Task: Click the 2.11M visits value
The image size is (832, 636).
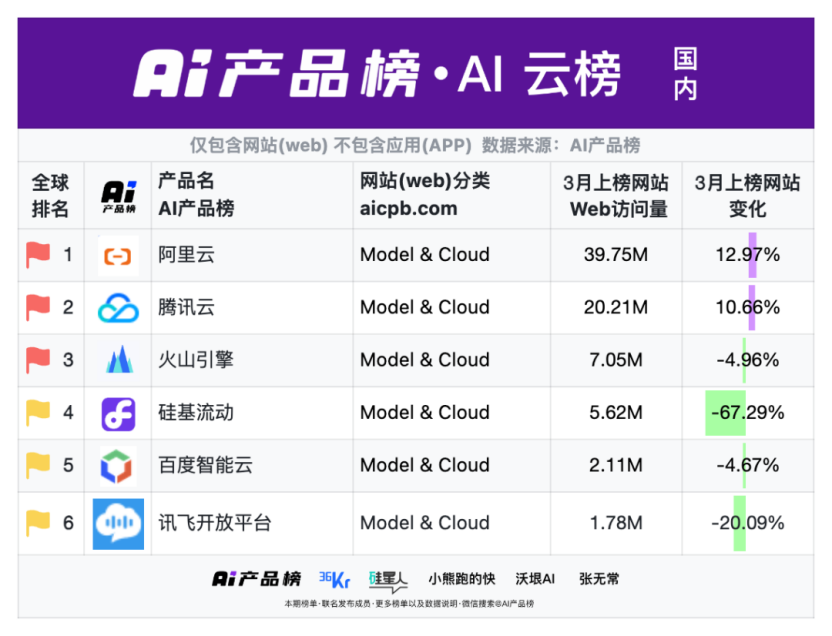Action: coord(616,465)
